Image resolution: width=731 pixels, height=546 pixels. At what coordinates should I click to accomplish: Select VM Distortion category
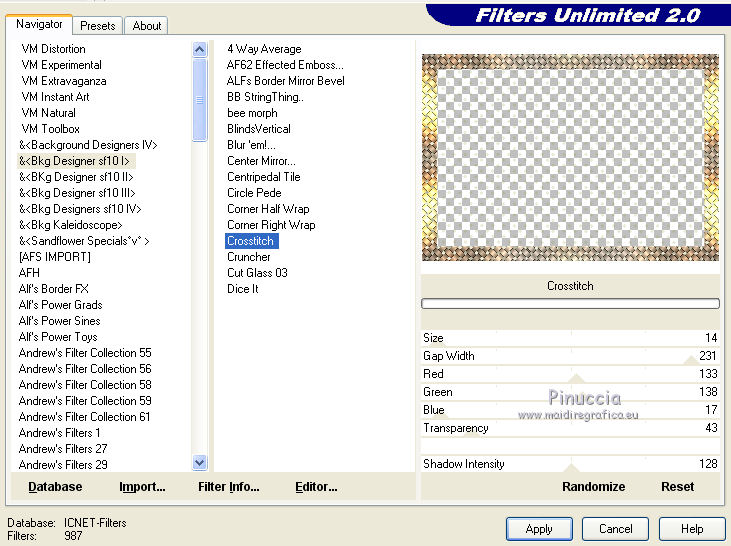click(x=54, y=49)
